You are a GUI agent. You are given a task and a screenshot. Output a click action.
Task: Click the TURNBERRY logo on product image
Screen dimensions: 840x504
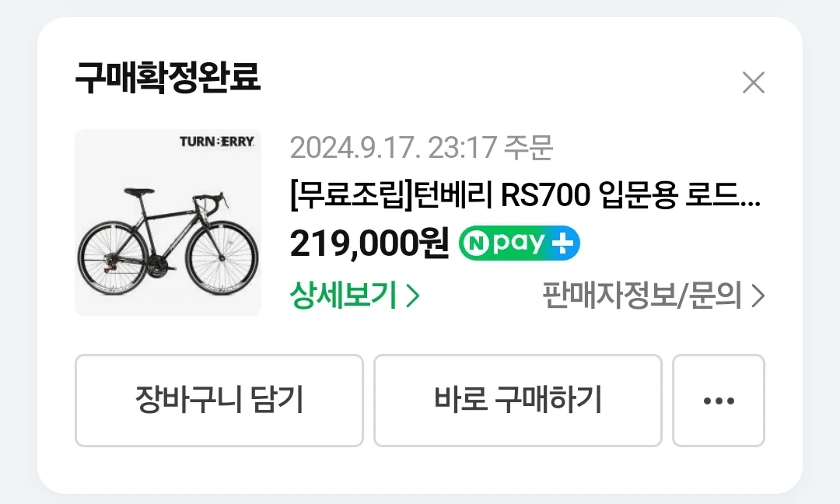(x=217, y=142)
